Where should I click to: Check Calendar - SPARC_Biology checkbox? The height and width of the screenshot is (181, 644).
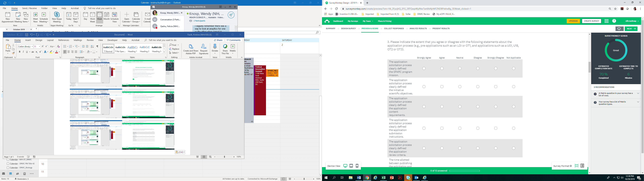coord(8,168)
